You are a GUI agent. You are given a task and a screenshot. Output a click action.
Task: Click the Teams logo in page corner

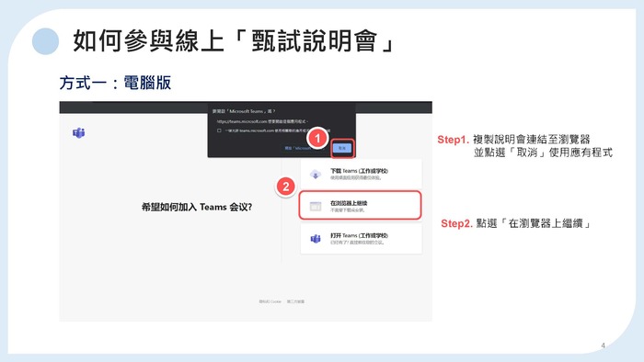click(78, 133)
